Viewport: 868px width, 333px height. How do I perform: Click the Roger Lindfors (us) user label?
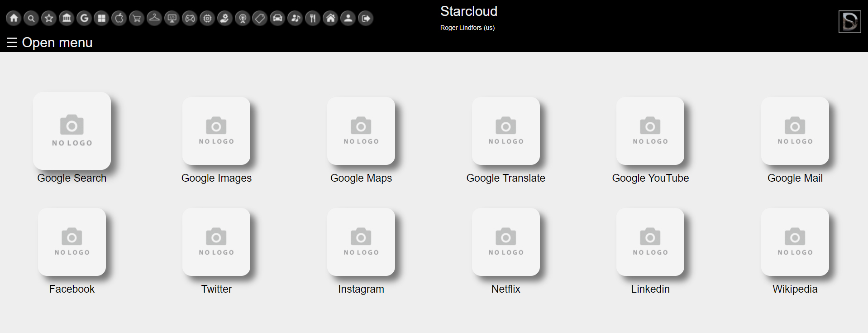pos(467,28)
